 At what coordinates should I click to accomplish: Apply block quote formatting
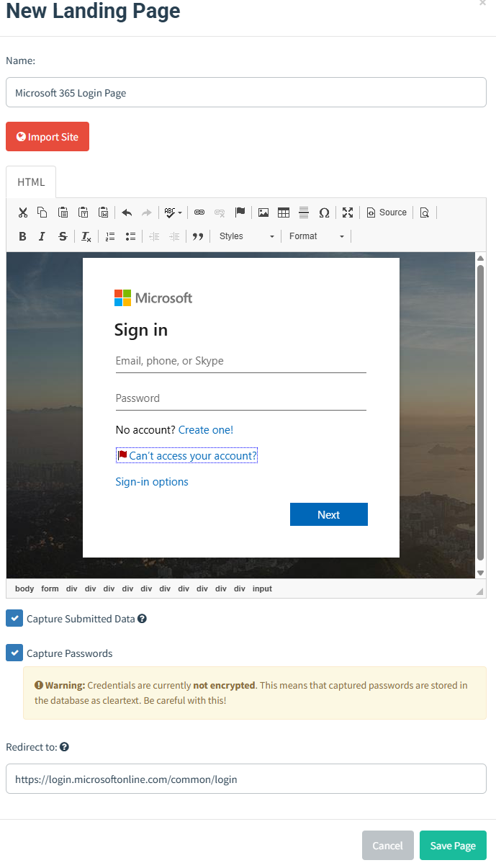tap(198, 236)
